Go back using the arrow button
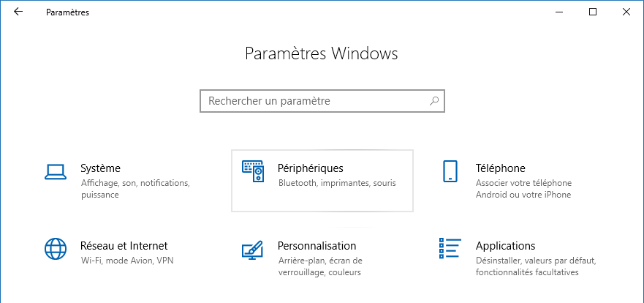 (18, 12)
